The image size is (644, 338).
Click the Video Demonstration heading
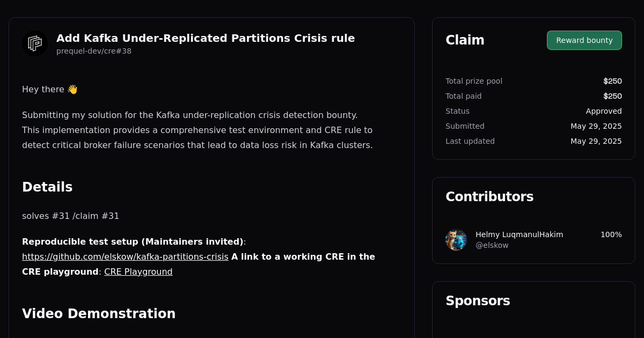(99, 314)
